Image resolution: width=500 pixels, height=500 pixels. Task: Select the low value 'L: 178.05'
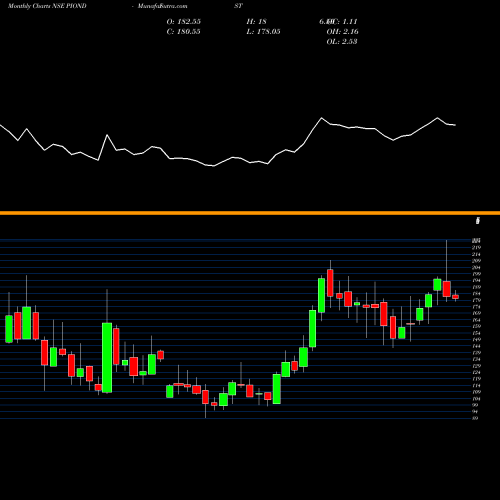[x=263, y=32]
